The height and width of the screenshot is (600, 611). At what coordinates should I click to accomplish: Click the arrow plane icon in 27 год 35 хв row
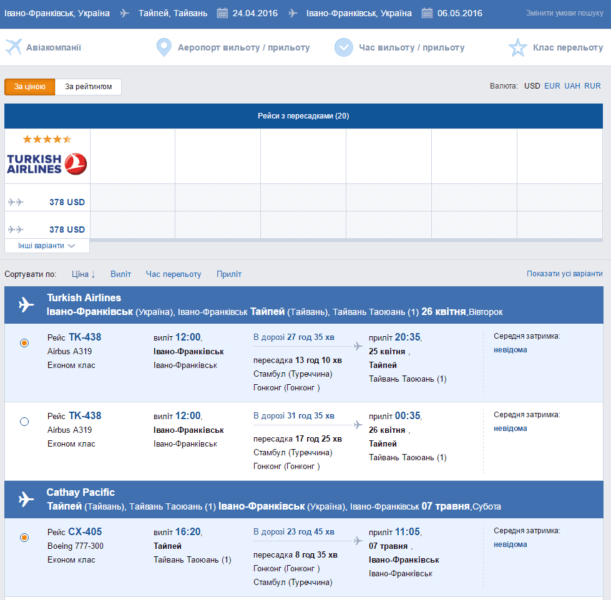[358, 346]
